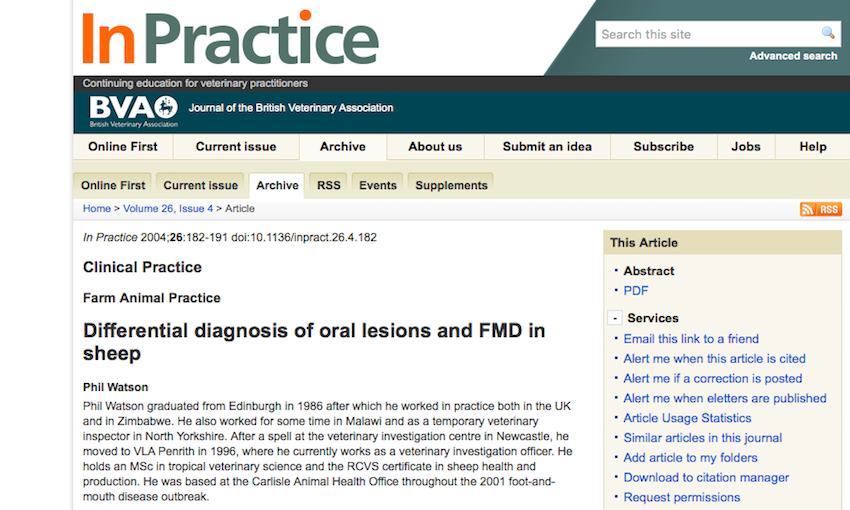
Task: Click Email this link to a friend
Action: click(691, 339)
